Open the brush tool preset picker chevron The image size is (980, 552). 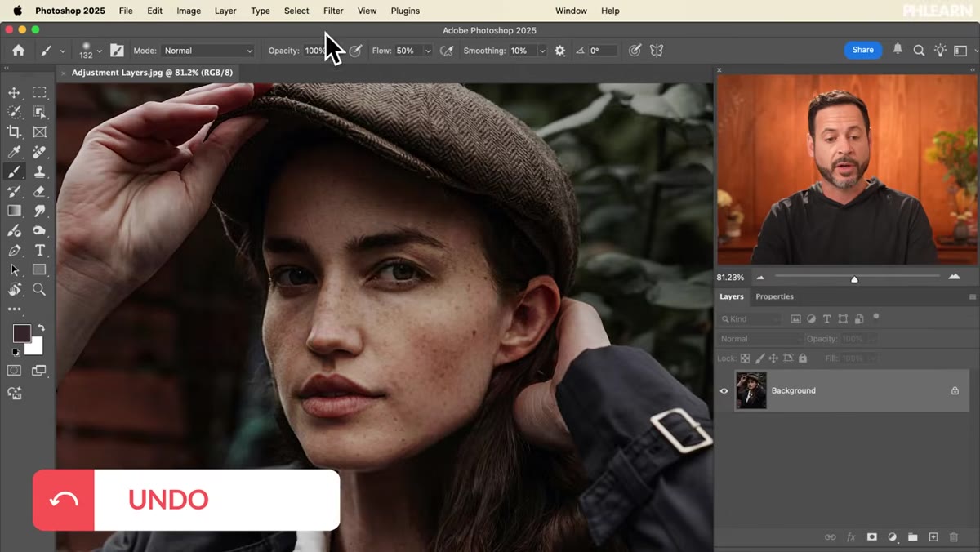[x=62, y=51]
